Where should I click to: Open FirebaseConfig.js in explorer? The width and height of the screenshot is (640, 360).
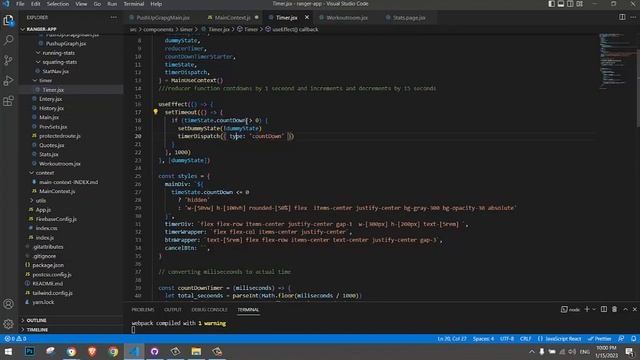[x=56, y=219]
